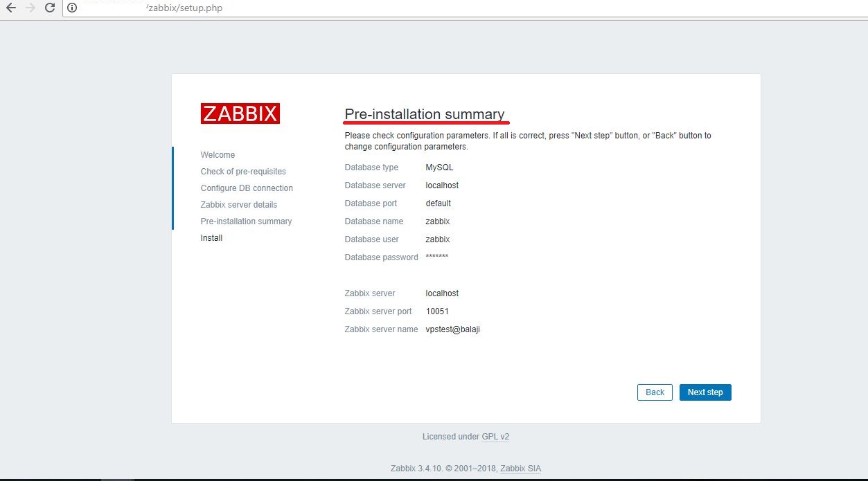Viewport: 868px width, 481px height.
Task: Click the Database password label
Action: click(382, 257)
